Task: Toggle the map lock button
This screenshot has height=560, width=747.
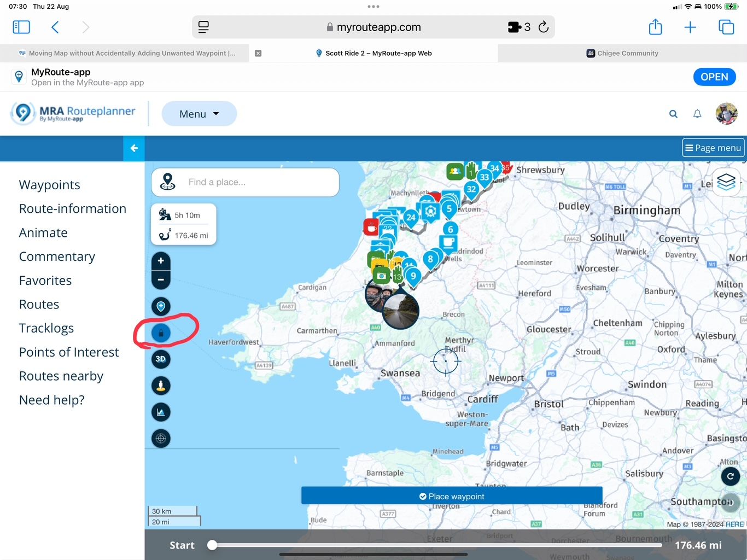Action: [x=161, y=332]
